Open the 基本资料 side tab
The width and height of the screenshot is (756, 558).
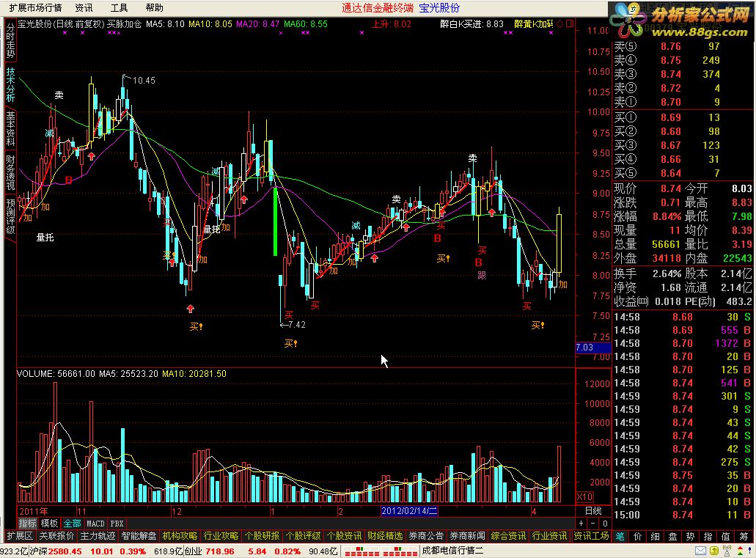pyautogui.click(x=10, y=128)
